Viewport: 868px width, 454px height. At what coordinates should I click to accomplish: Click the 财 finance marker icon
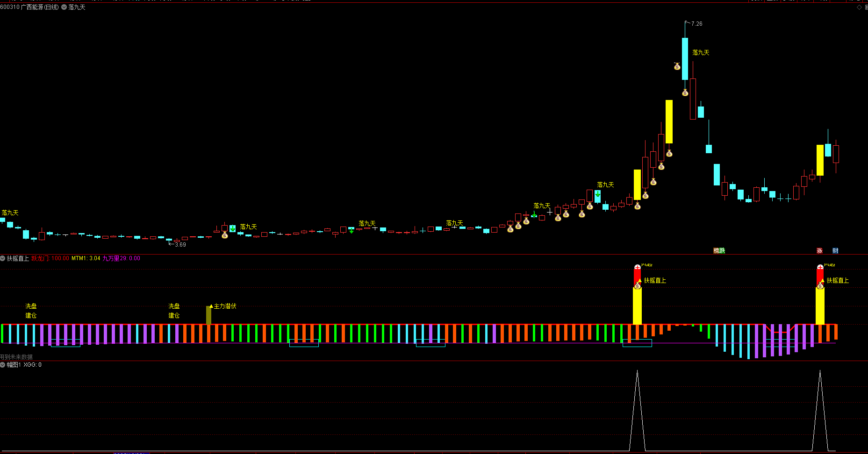pyautogui.click(x=835, y=251)
